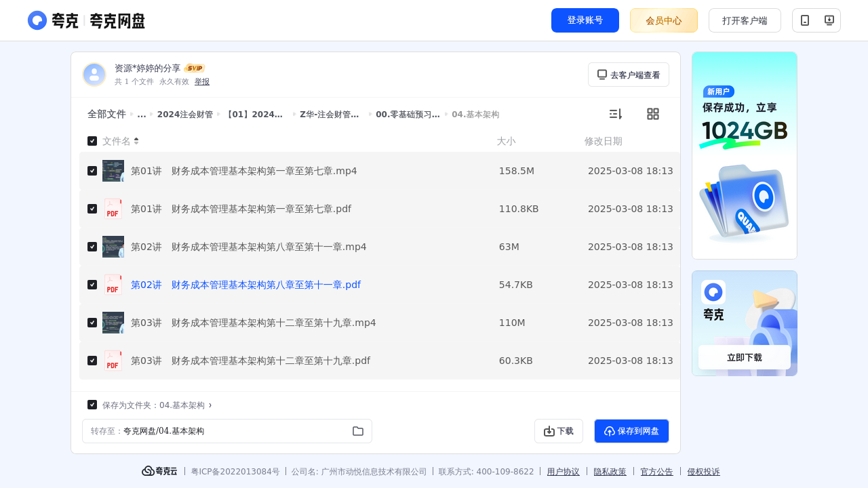Click the sharer's avatar icon
Screen dimensions: 868x488
94,75
